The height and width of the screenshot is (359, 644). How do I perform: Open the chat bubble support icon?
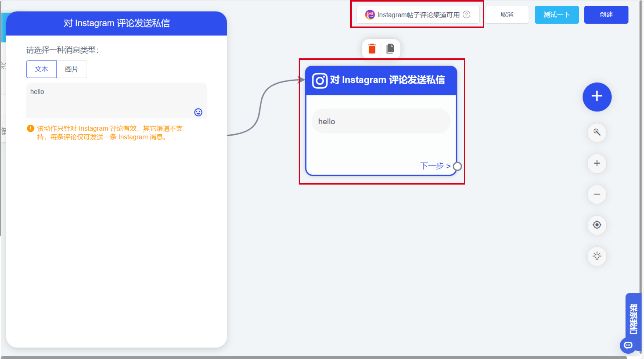point(628,345)
